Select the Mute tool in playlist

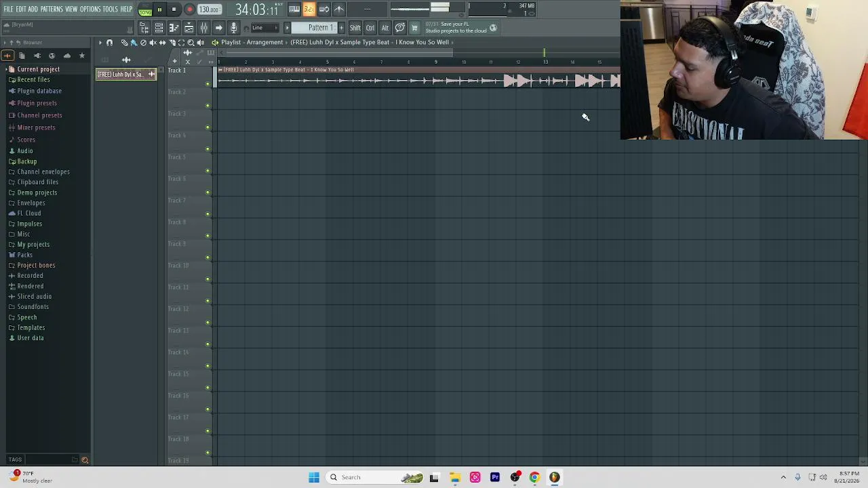click(x=153, y=43)
